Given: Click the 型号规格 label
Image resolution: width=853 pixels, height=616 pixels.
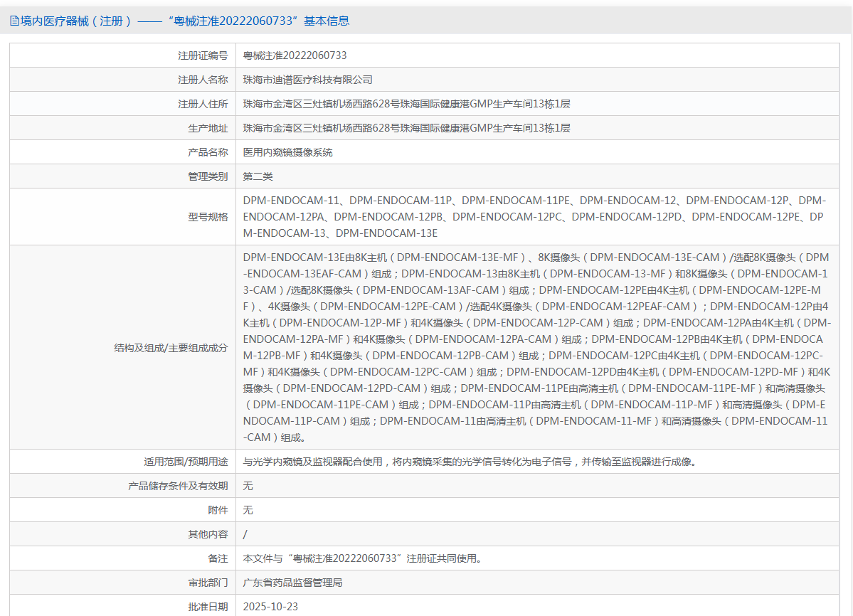Looking at the screenshot, I should (x=208, y=217).
